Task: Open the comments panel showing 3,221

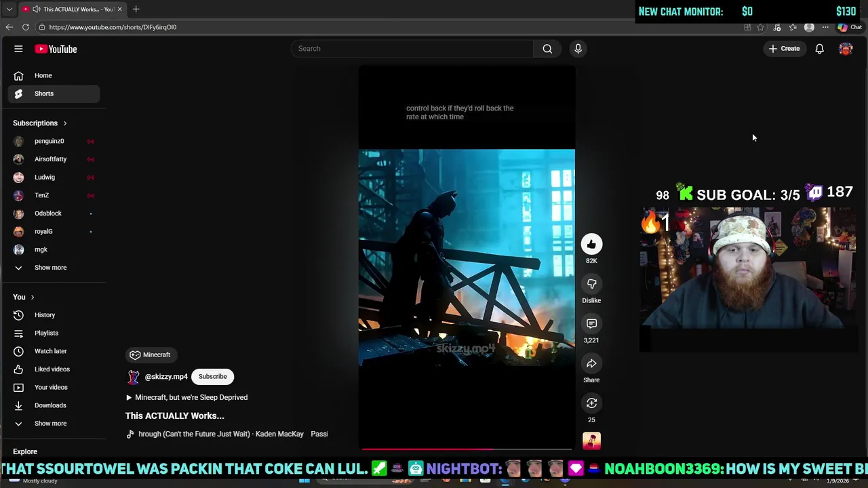Action: pos(591,324)
